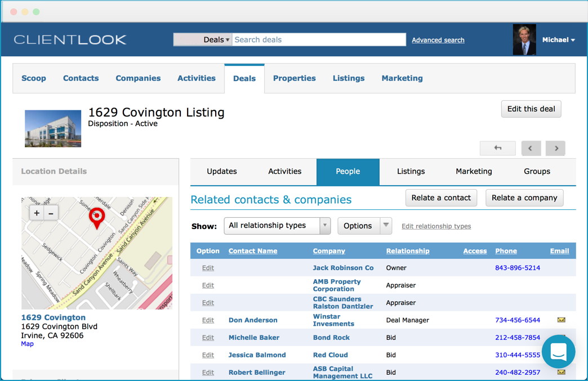Open Advanced search
This screenshot has width=588, height=381.
point(438,39)
